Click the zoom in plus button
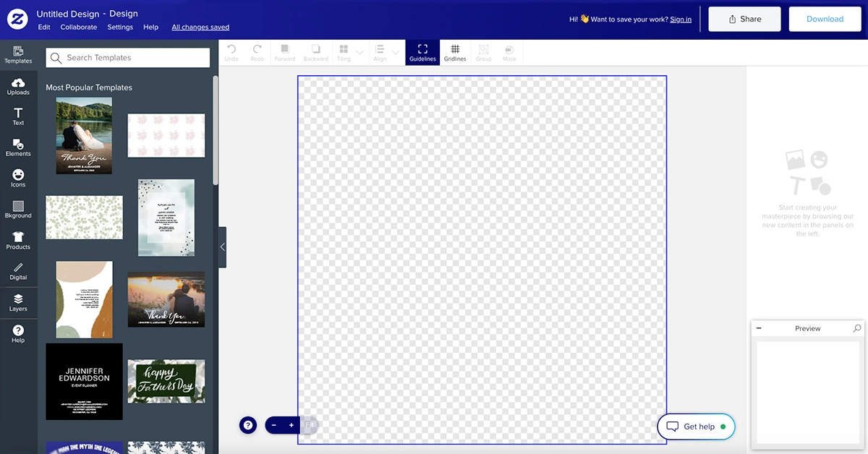This screenshot has height=454, width=868. click(292, 425)
